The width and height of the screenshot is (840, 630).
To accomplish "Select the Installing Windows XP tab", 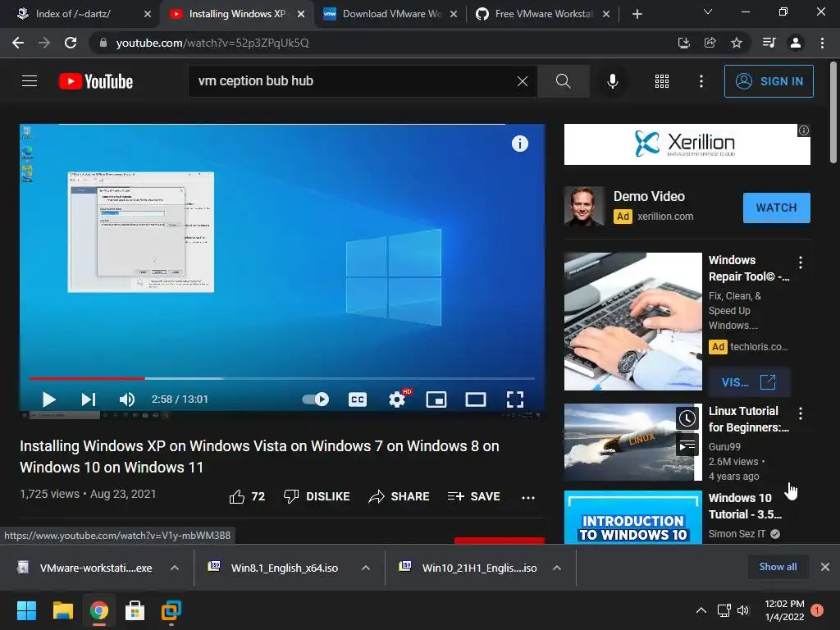I will (237, 14).
